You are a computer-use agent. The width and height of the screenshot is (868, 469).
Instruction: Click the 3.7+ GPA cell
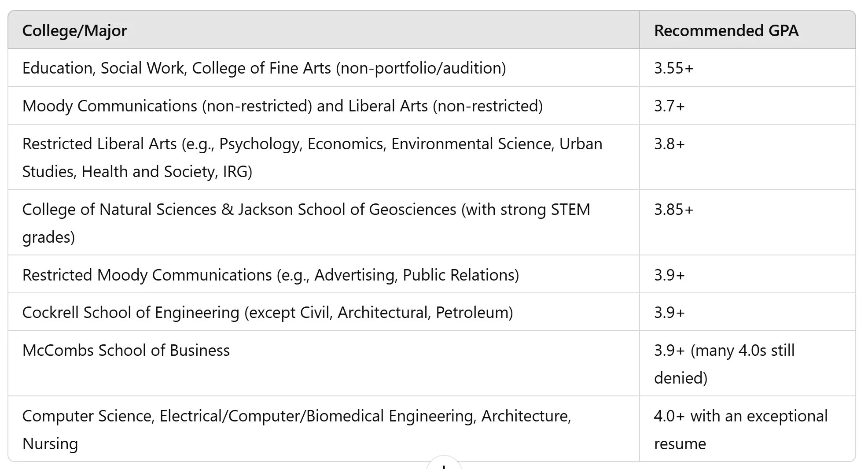[669, 106]
